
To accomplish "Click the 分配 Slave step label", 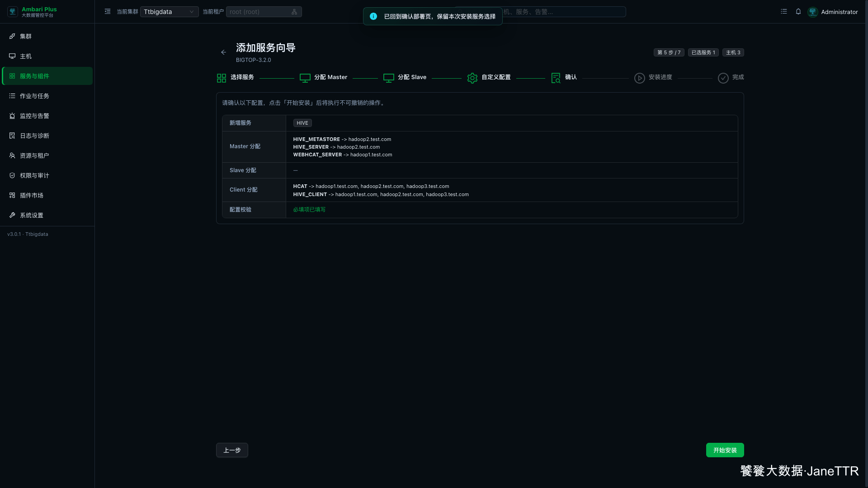I will pyautogui.click(x=412, y=77).
